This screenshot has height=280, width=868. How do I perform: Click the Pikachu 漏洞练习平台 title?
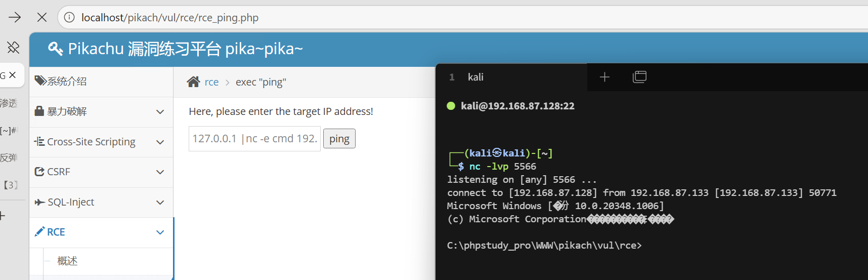[185, 49]
